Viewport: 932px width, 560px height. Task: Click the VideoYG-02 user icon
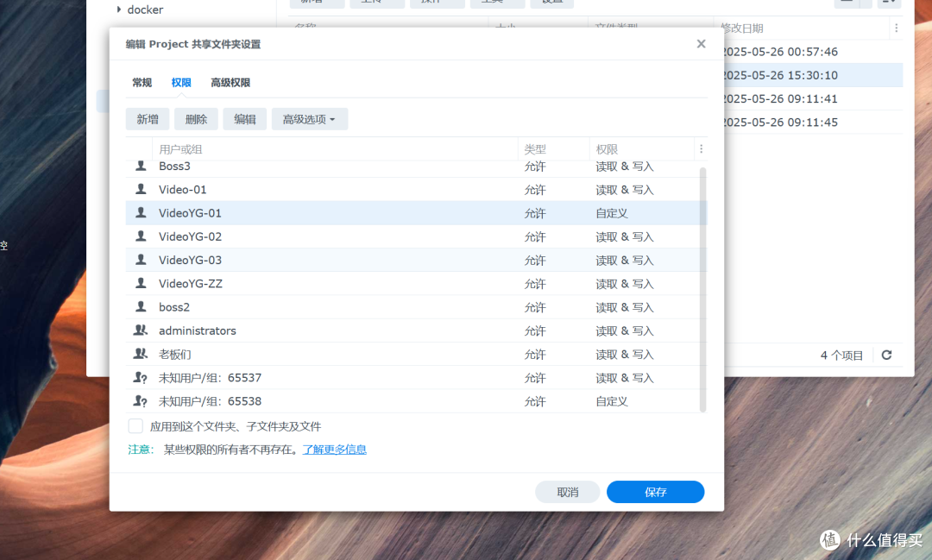(x=141, y=236)
